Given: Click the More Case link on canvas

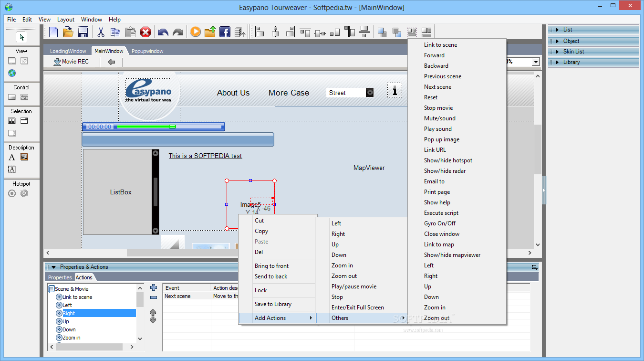Looking at the screenshot, I should point(289,93).
